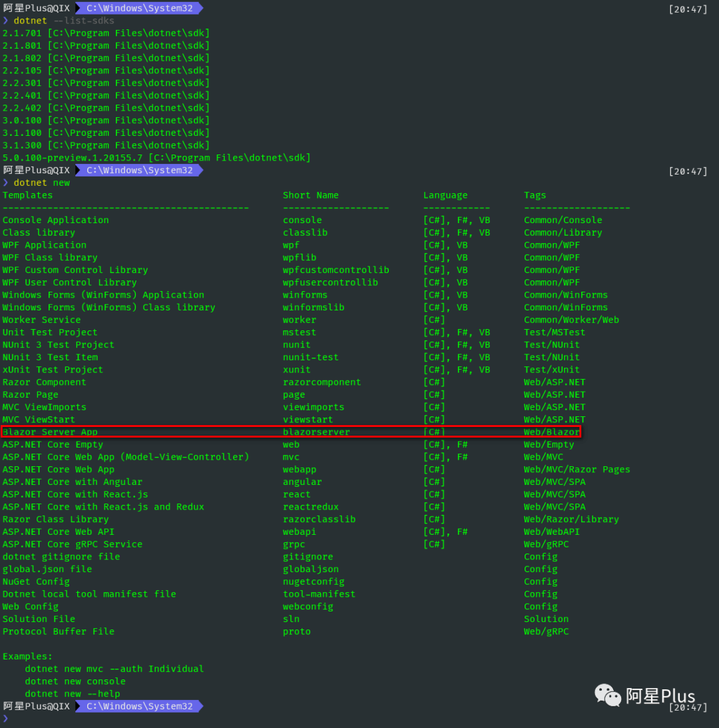Click 'ASP.NET Core Empty' template name
Viewport: 719px width, 728px height.
point(53,445)
